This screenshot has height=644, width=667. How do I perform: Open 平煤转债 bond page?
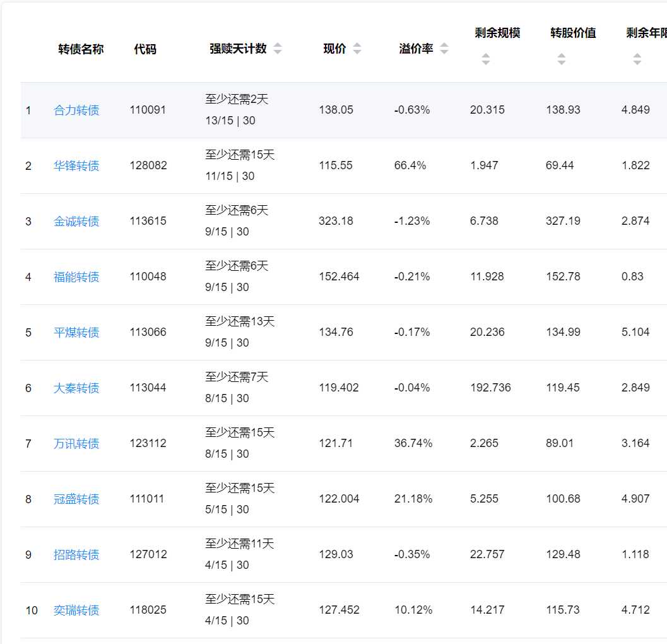tap(76, 333)
